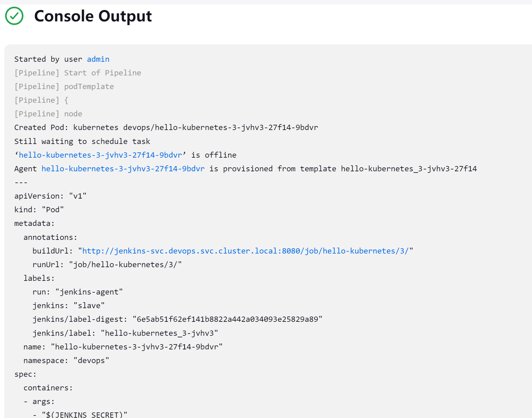Click the '[Pipeline] {' line
The image size is (532, 418).
coord(41,100)
